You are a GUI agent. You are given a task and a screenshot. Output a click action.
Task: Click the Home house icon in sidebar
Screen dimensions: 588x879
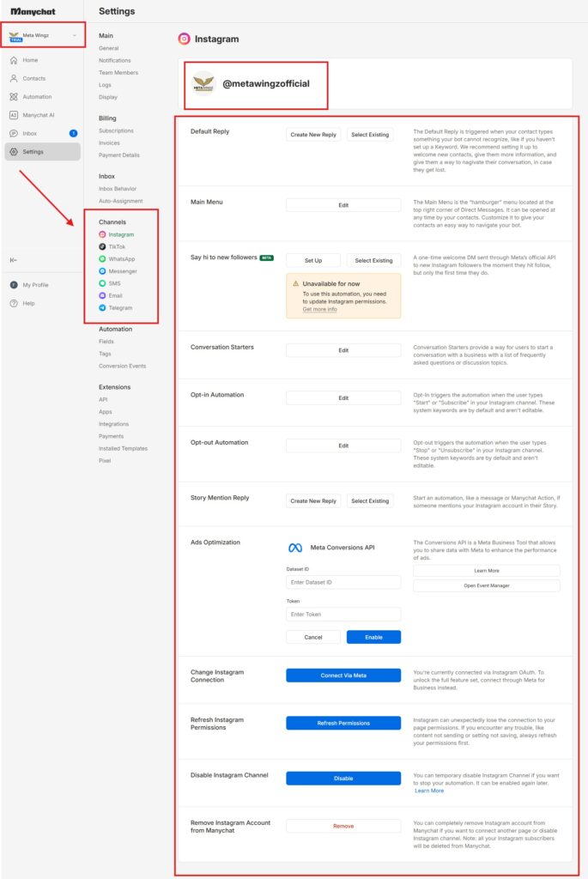(x=14, y=60)
